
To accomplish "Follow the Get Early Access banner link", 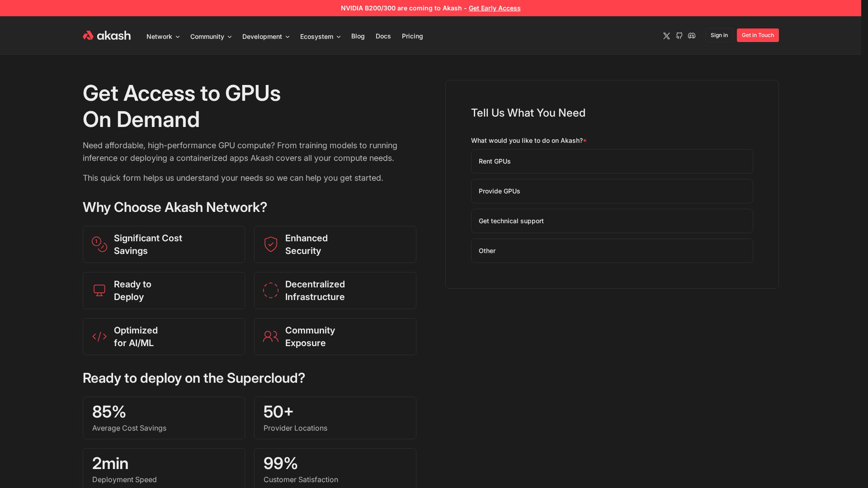I will pos(495,8).
